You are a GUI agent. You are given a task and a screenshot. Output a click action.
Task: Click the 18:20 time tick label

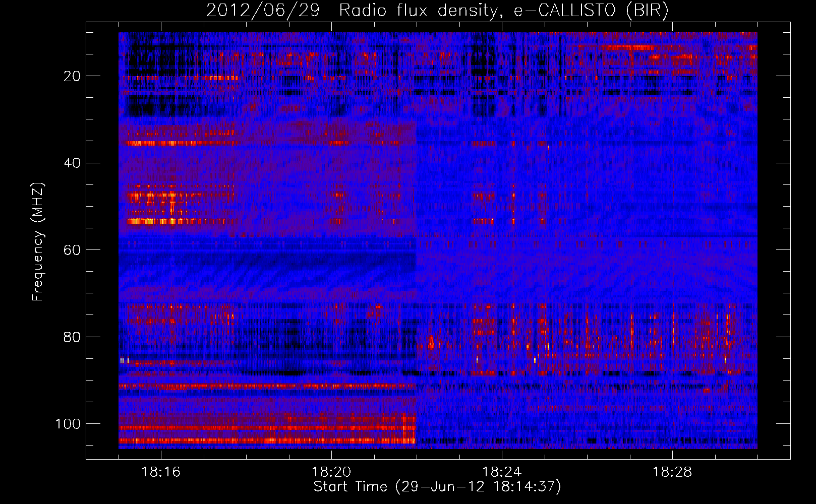click(332, 472)
